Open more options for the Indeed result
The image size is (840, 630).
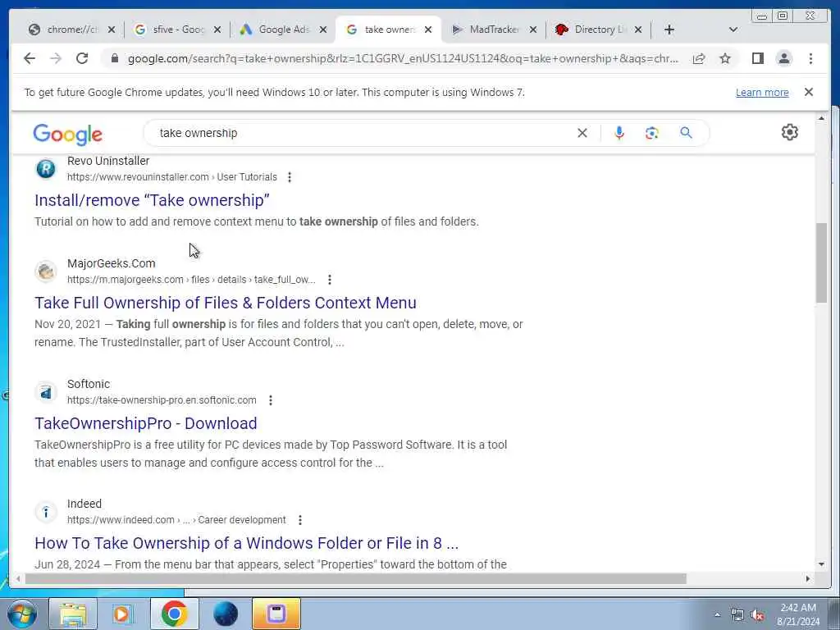(x=300, y=520)
